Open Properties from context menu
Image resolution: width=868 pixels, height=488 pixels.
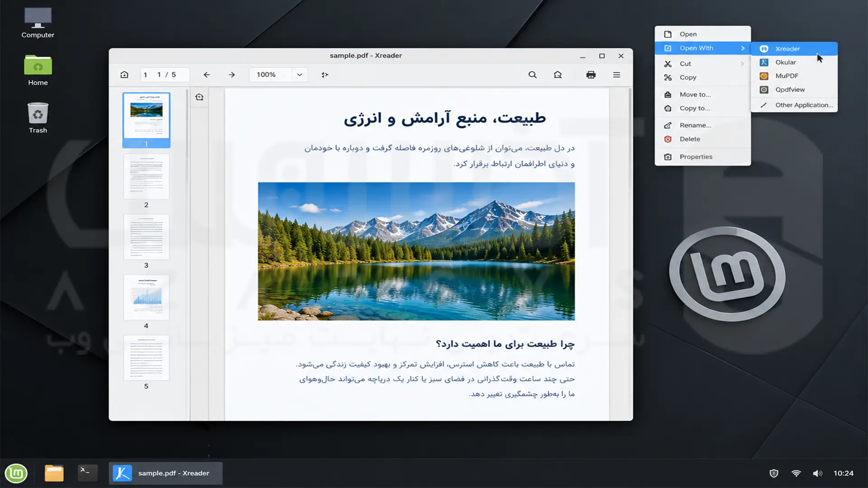point(703,157)
